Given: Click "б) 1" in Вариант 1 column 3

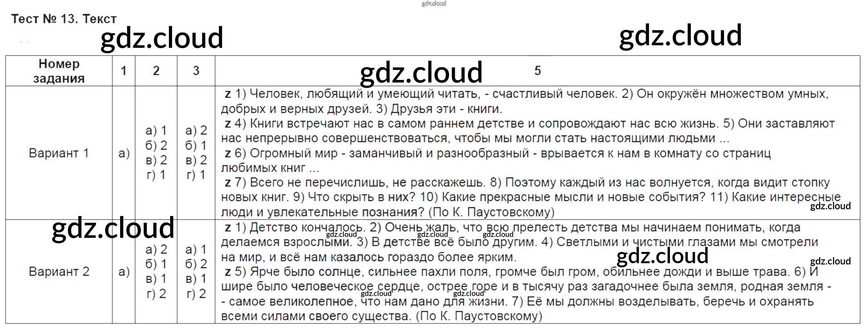Looking at the screenshot, I should click(x=196, y=145).
